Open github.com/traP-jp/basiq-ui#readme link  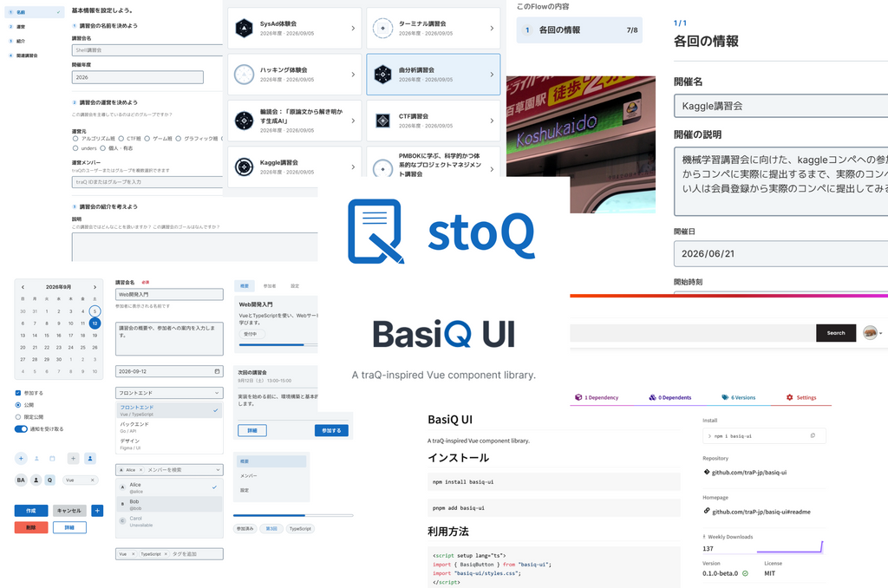[761, 512]
